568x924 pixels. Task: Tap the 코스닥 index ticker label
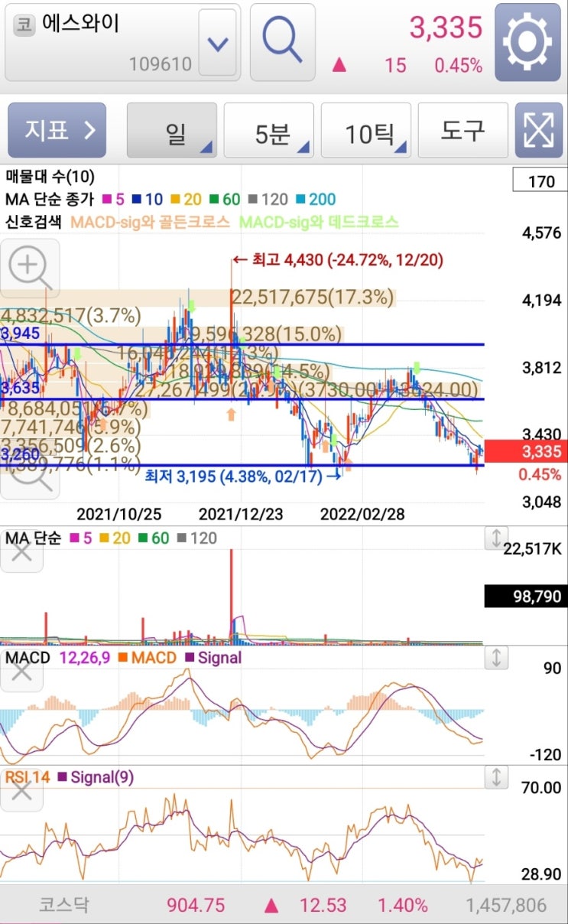[64, 906]
